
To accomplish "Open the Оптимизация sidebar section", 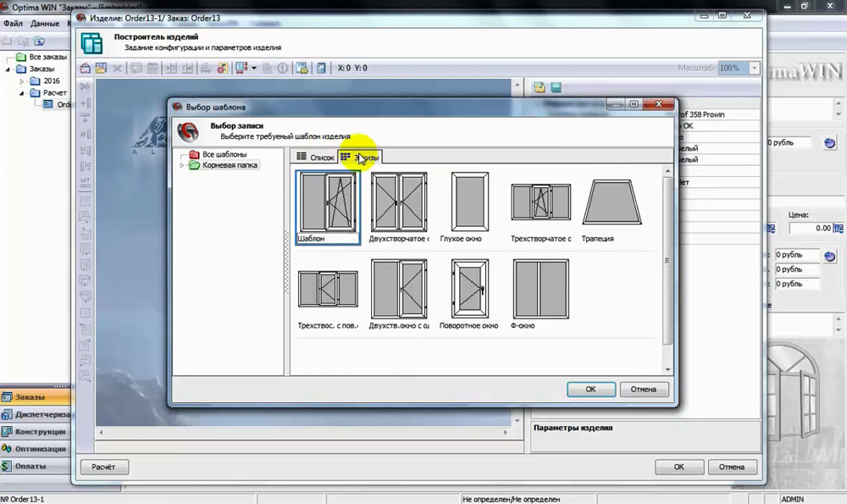I will (x=35, y=449).
